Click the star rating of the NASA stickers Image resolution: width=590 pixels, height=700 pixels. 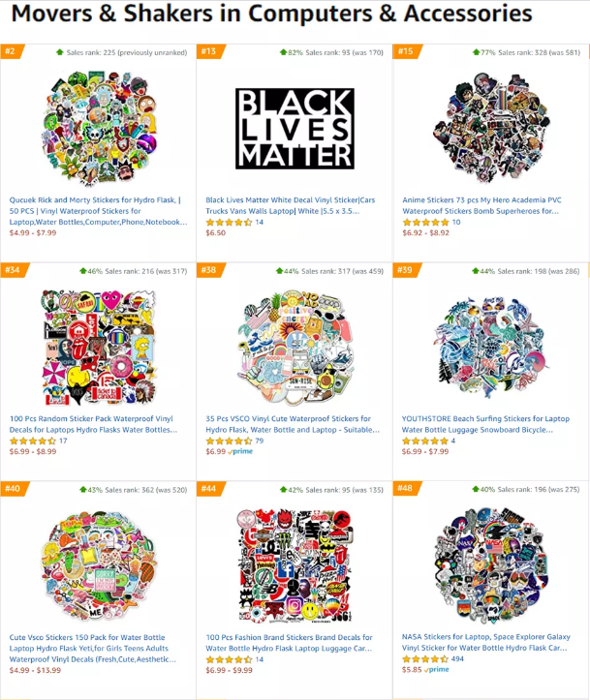(x=424, y=659)
